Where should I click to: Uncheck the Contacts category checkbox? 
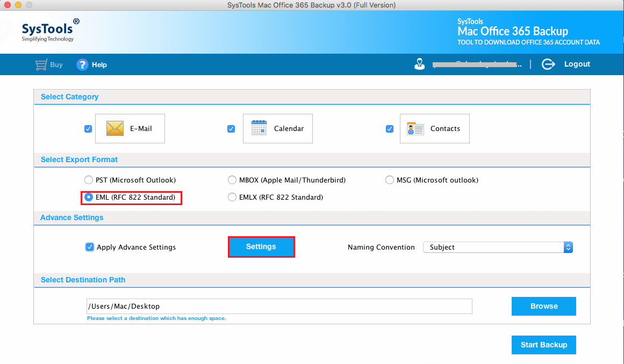[390, 129]
